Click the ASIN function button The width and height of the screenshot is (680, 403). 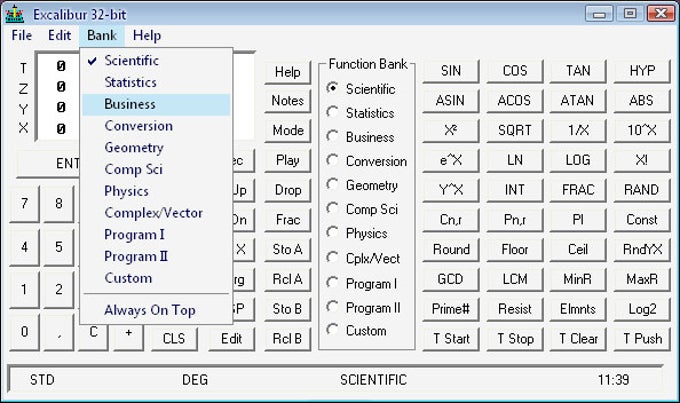coord(451,101)
